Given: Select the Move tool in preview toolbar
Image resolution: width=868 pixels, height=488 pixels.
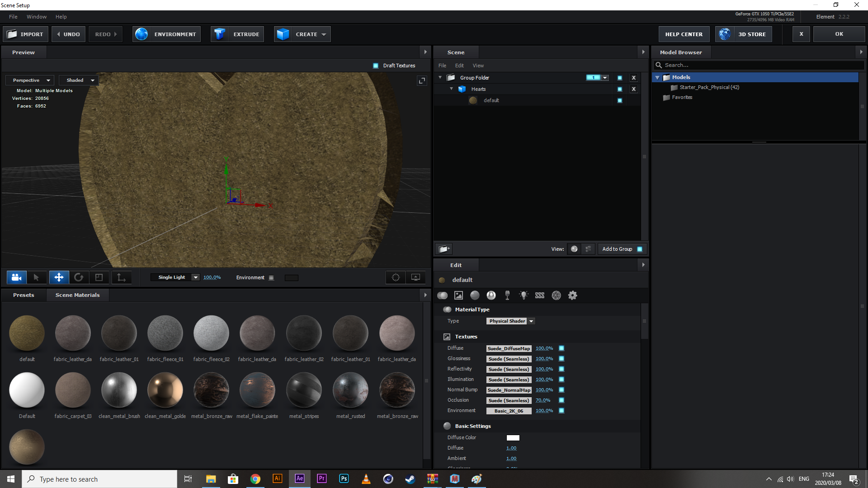Looking at the screenshot, I should [x=59, y=277].
